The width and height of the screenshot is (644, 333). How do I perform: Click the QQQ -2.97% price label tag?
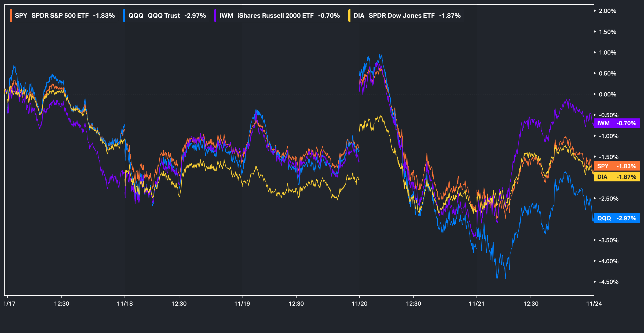(x=617, y=218)
